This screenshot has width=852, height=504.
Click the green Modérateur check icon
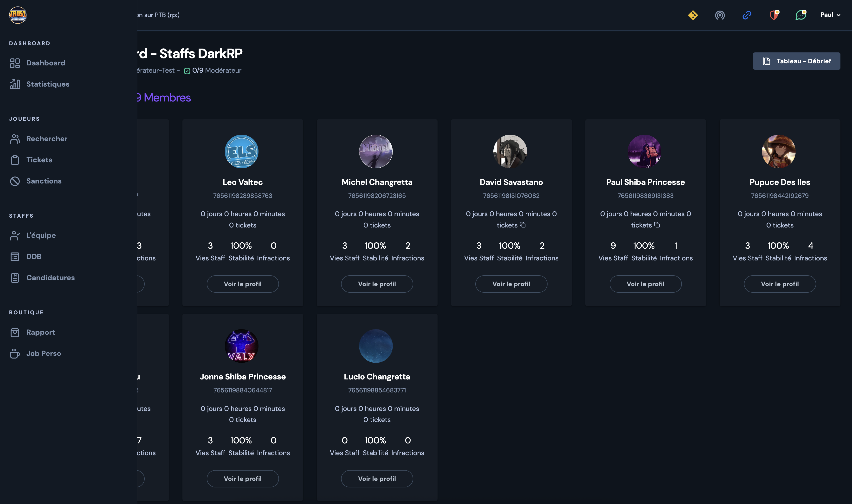click(x=187, y=71)
